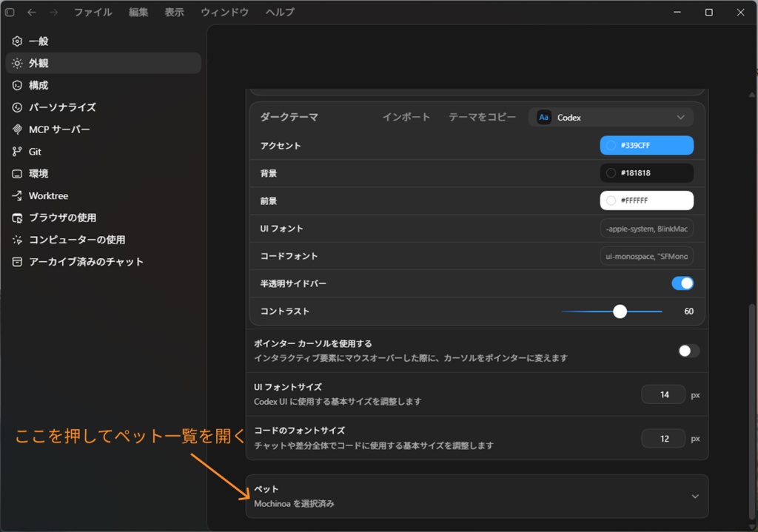Viewport: 758px width, 532px height.
Task: Click the icon beside 構成
Action: pyautogui.click(x=17, y=86)
